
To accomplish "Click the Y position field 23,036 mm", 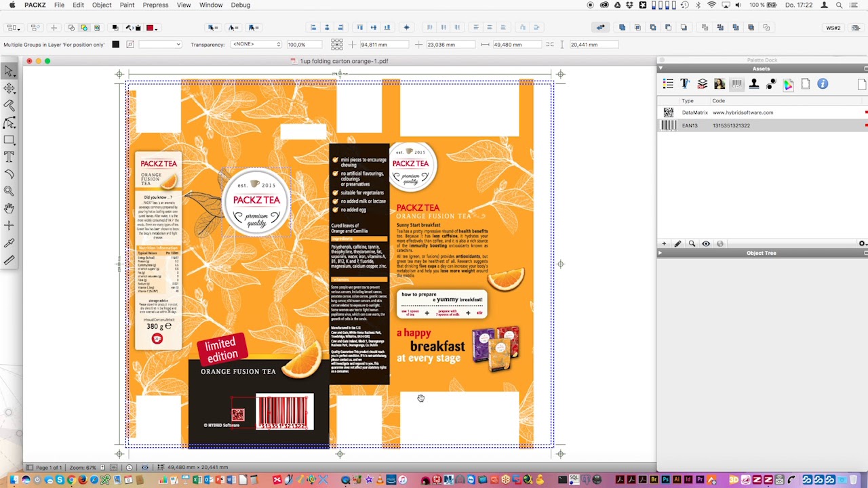I will [x=450, y=45].
